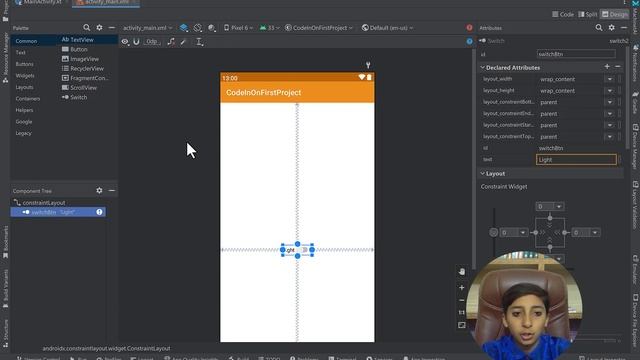Select Containers palette category
The image size is (640, 360).
28,98
